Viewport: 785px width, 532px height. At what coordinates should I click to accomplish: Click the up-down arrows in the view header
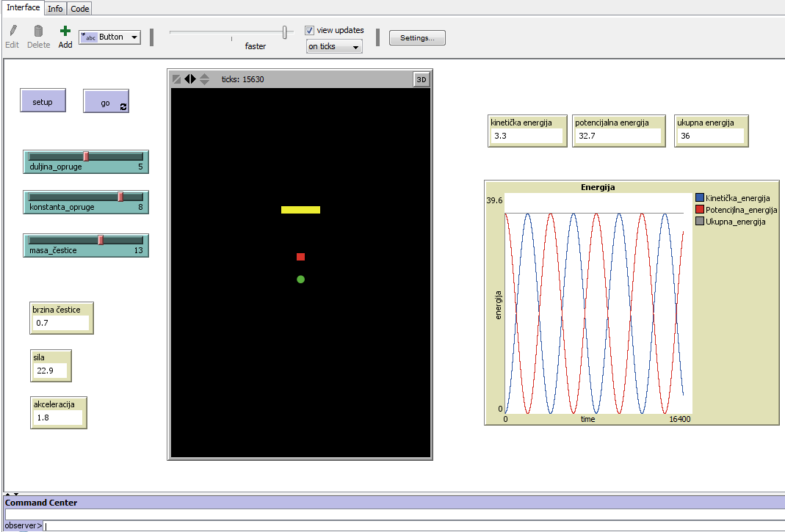point(205,79)
